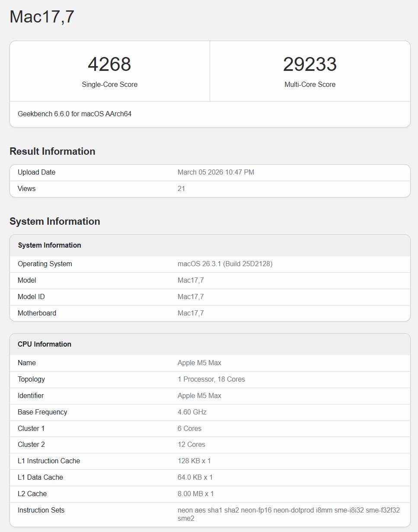Select the Apple M5 Max processor name

(199, 363)
